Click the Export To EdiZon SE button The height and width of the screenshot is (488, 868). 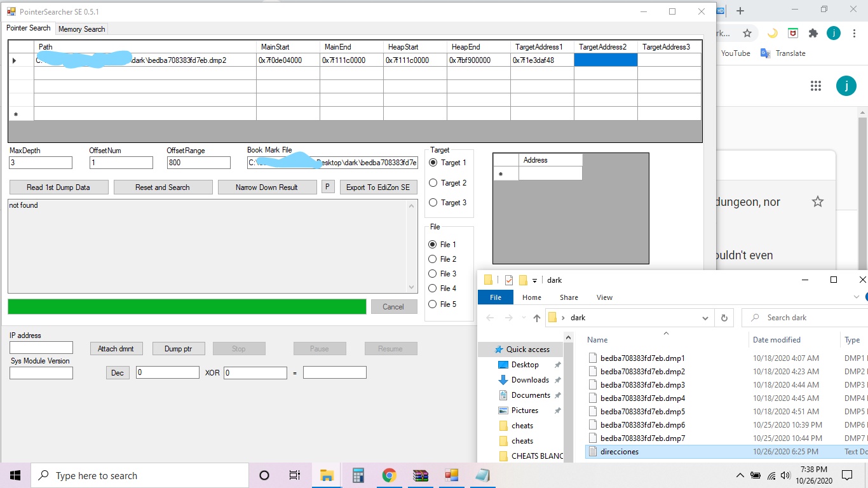pos(378,187)
